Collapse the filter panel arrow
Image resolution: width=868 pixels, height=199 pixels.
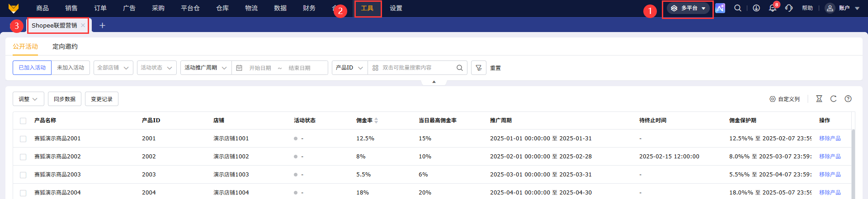click(x=434, y=82)
